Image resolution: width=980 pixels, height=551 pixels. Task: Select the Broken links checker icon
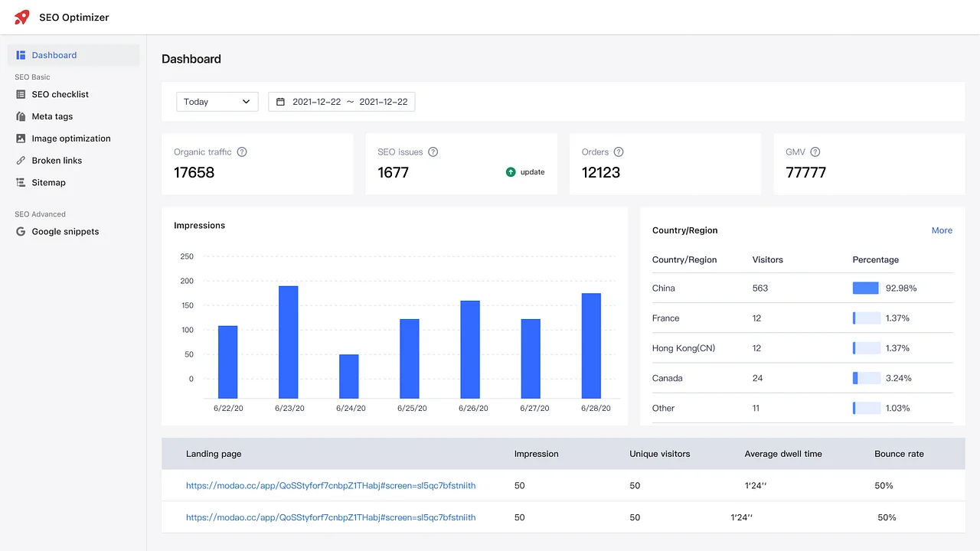tap(21, 160)
